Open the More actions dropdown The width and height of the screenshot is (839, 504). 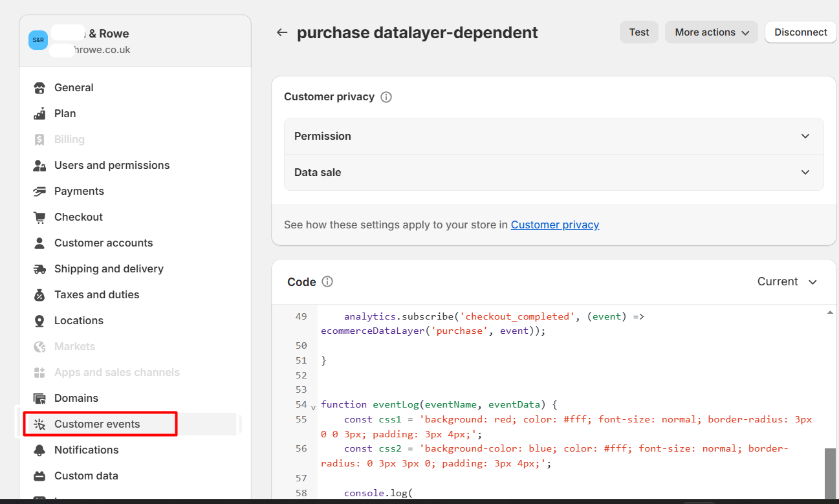711,32
